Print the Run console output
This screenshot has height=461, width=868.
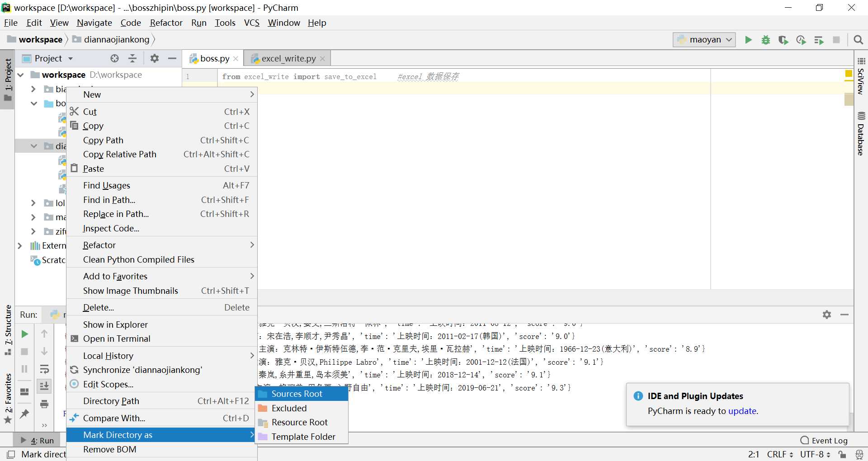pos(44,404)
